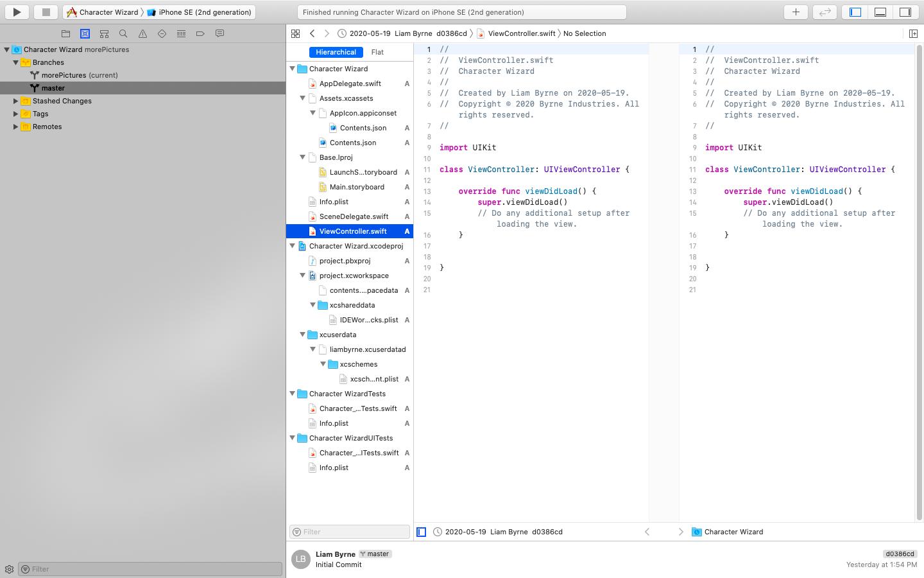
Task: Collapse Base.lproj folder
Action: click(302, 157)
